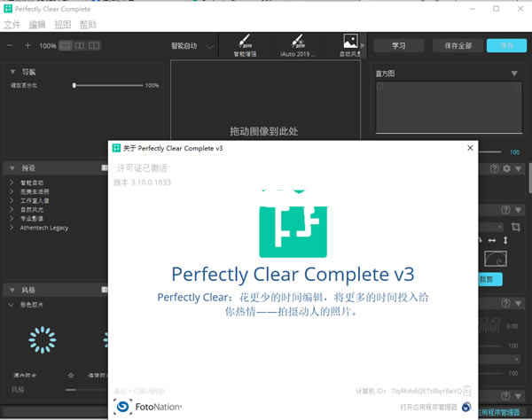Expand the 工作室人像 preset group
The width and height of the screenshot is (532, 420).
tap(12, 200)
